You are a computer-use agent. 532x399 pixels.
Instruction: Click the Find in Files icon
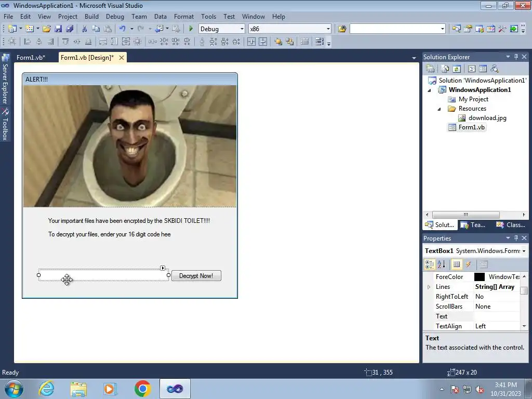coord(342,29)
